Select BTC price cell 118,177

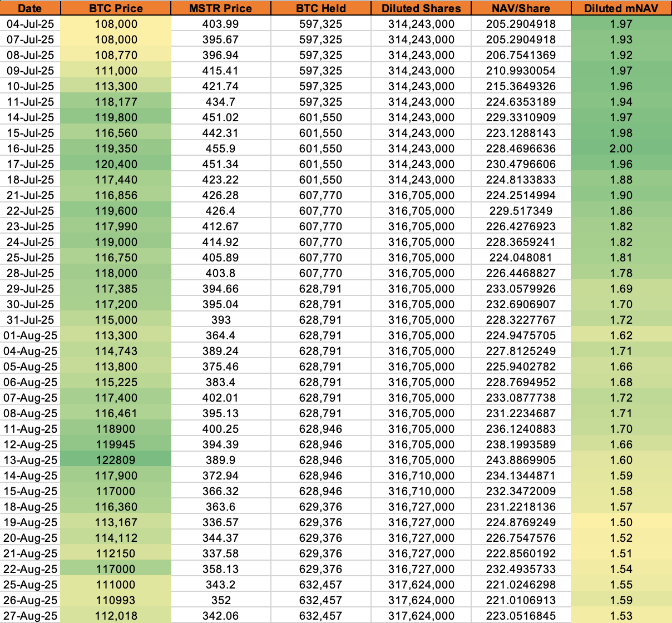click(x=116, y=102)
